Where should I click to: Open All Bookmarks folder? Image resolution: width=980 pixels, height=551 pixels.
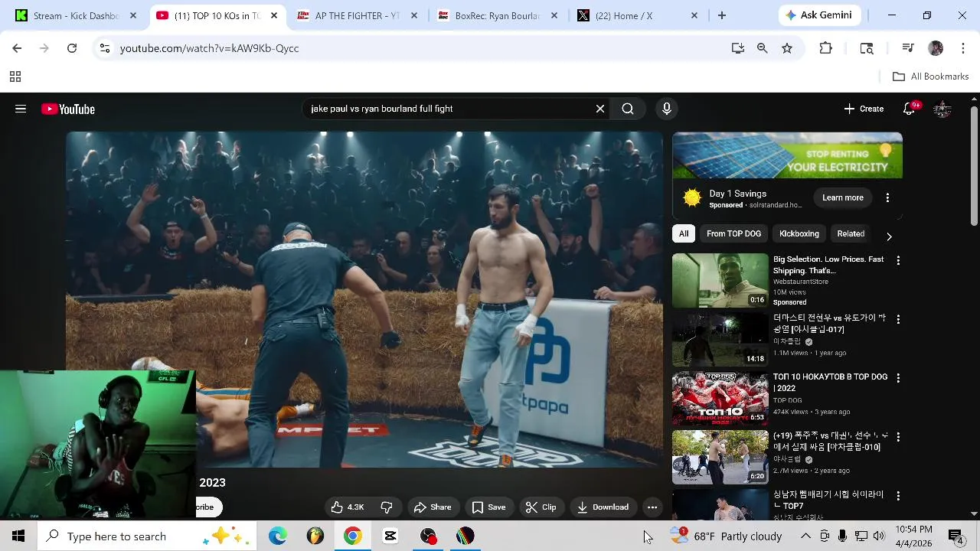pos(931,77)
